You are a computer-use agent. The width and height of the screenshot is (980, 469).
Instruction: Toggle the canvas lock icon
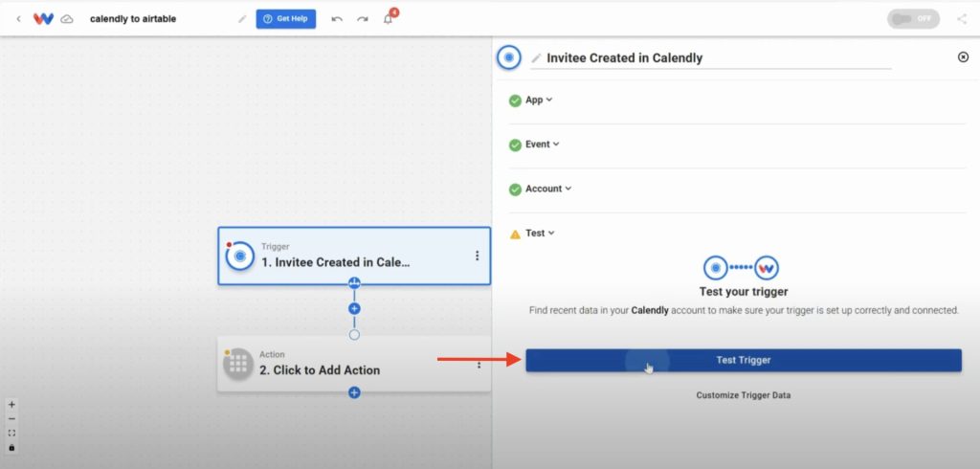[x=11, y=448]
